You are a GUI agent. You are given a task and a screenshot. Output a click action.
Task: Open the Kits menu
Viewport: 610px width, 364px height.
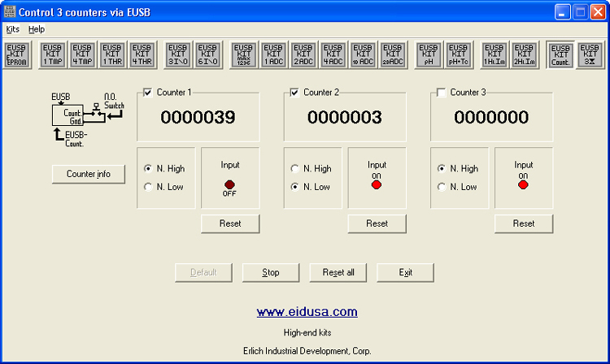tap(13, 29)
